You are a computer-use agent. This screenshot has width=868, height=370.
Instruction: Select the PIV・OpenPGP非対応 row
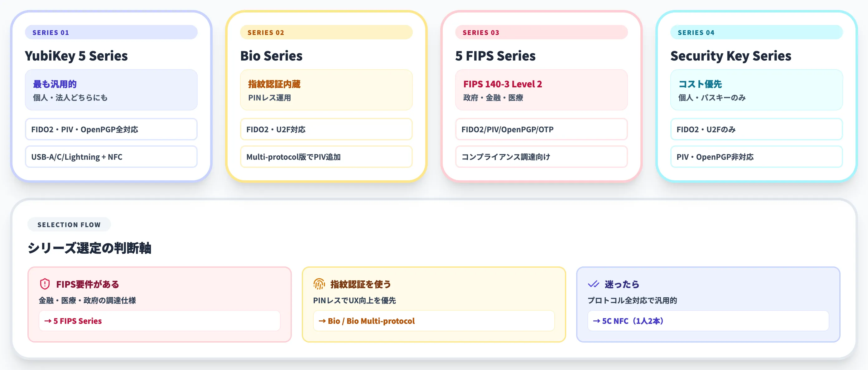(756, 157)
